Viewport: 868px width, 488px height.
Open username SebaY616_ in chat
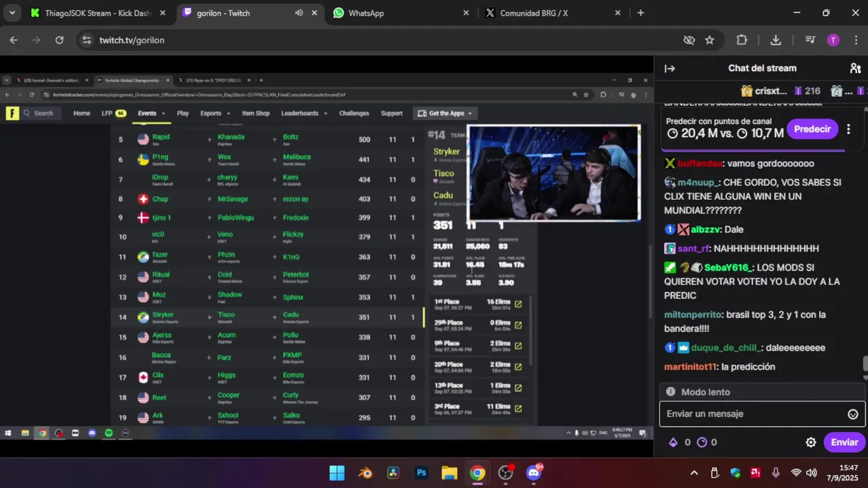point(728,268)
